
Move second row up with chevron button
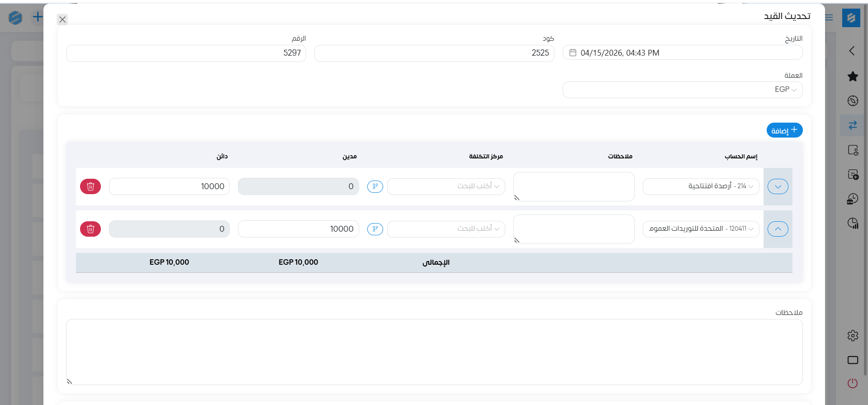point(778,229)
